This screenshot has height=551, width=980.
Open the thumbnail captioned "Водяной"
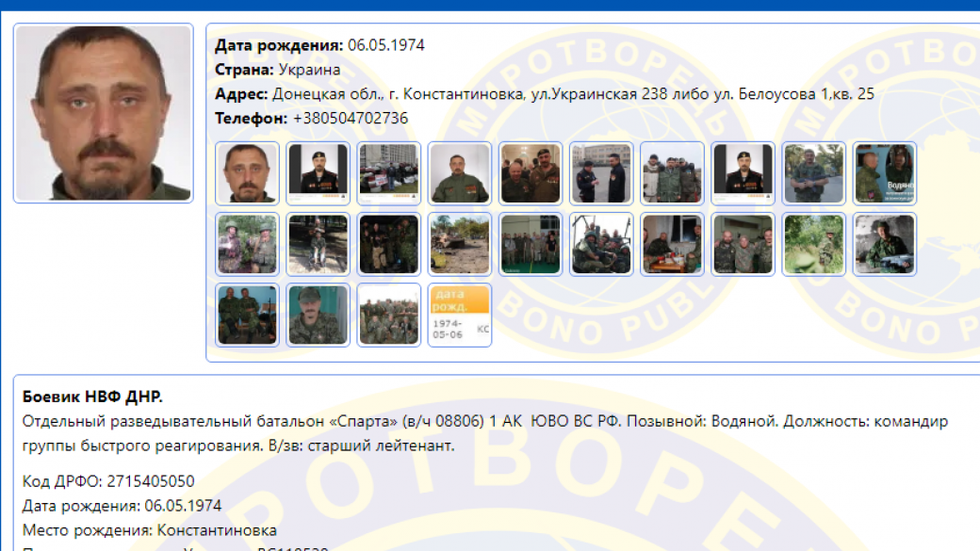click(x=885, y=173)
